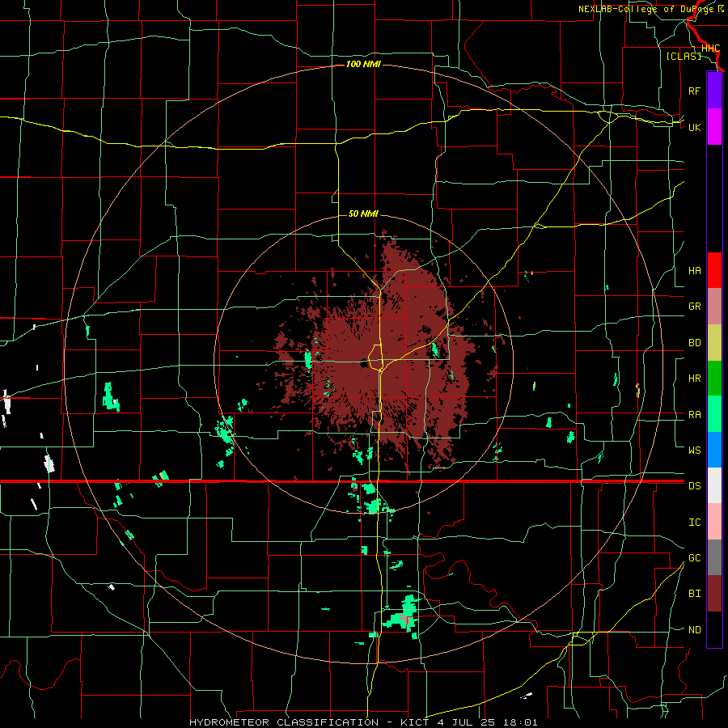Click the white DS legend swatch
728x728 pixels.
tap(714, 485)
